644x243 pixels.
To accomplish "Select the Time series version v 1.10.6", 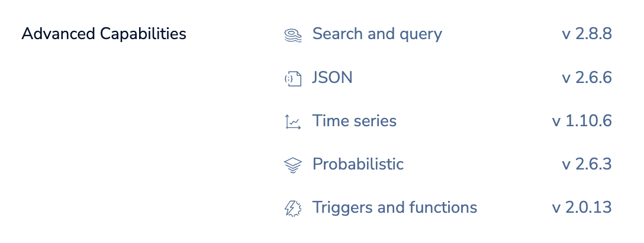I will pos(581,121).
